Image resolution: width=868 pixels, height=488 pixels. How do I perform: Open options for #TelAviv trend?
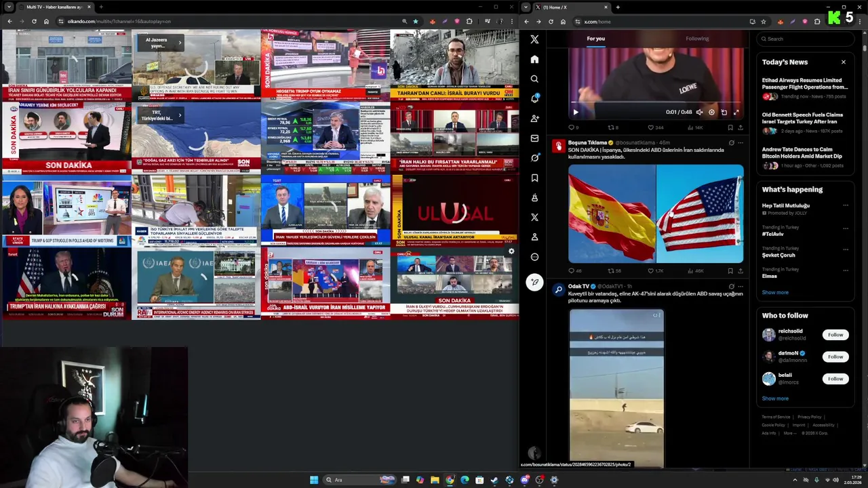845,227
